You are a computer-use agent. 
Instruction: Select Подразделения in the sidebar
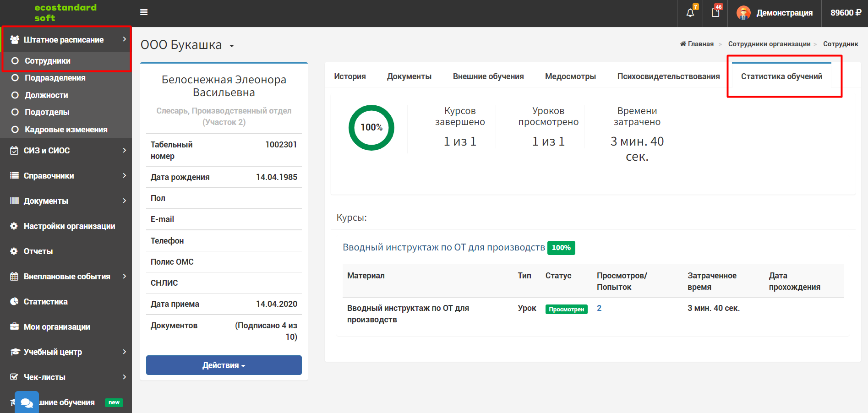[x=55, y=78]
